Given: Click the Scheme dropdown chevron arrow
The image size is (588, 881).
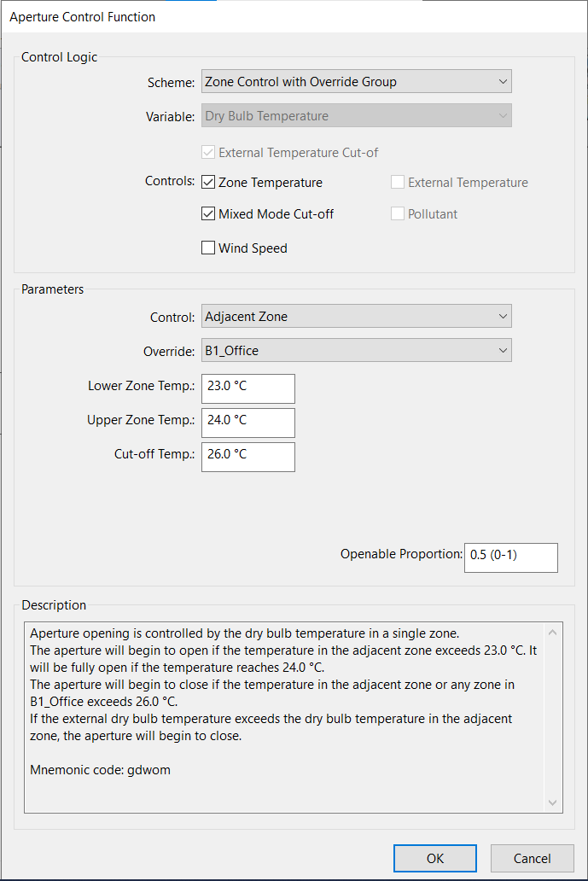Looking at the screenshot, I should (504, 81).
